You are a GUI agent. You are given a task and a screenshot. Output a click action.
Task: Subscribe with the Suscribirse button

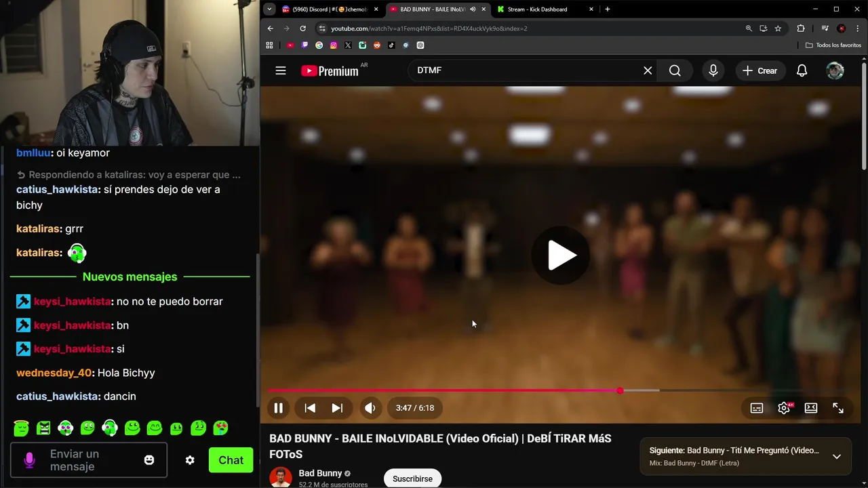point(412,479)
